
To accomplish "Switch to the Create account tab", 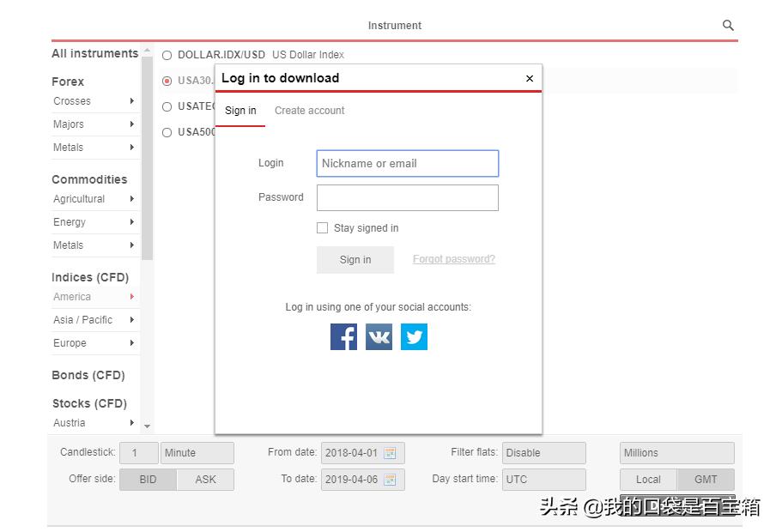I will [x=309, y=110].
